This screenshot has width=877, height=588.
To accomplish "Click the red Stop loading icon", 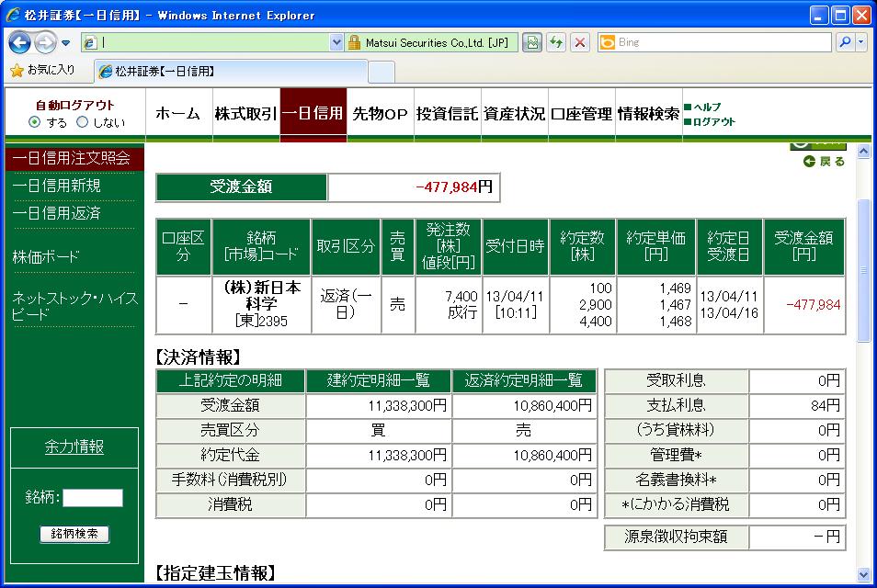I will coord(580,42).
